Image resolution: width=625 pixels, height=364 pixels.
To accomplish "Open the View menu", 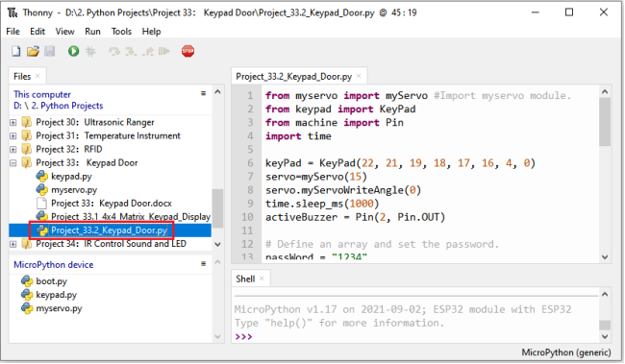I will tap(64, 32).
